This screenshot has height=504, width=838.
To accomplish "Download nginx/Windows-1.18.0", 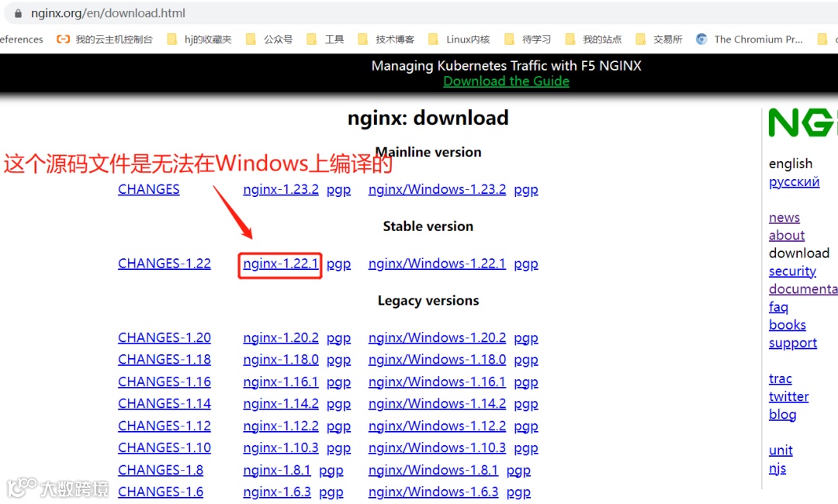I will (x=437, y=360).
